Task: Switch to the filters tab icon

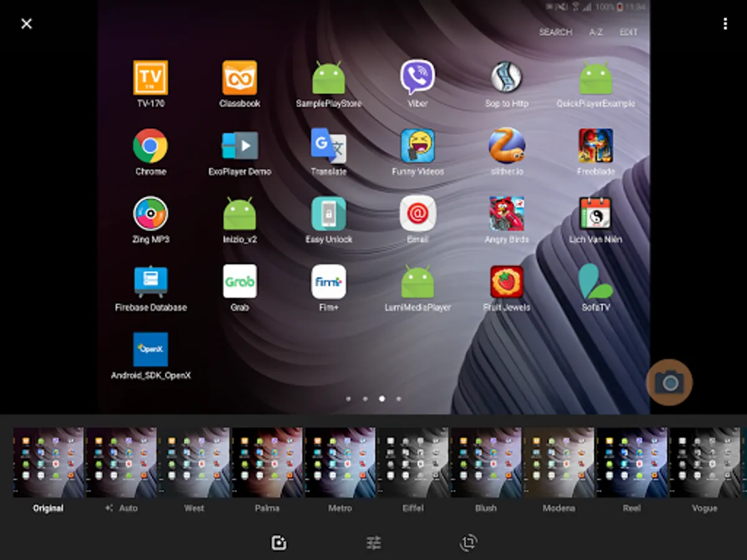Action: (x=279, y=543)
